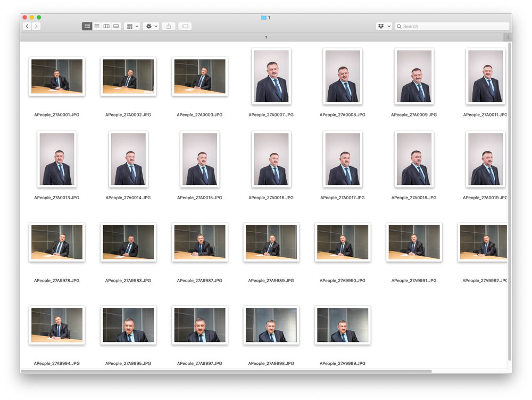The height and width of the screenshot is (400, 532).
Task: Click the folder icon in title bar
Action: (263, 18)
